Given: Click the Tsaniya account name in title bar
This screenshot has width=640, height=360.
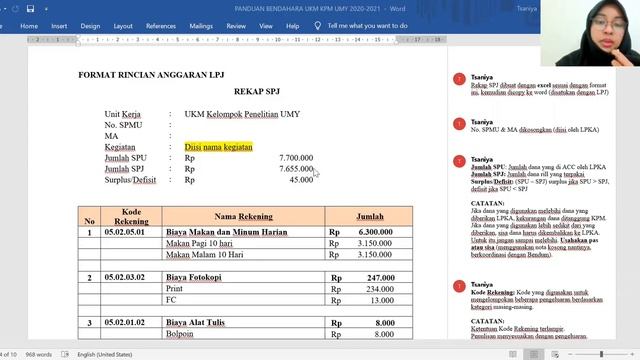Looking at the screenshot, I should (x=527, y=9).
